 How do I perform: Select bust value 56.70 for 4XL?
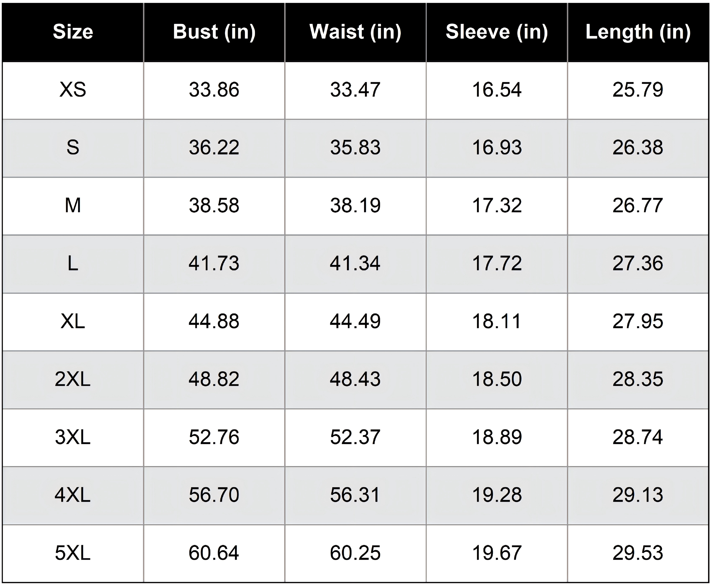214,496
